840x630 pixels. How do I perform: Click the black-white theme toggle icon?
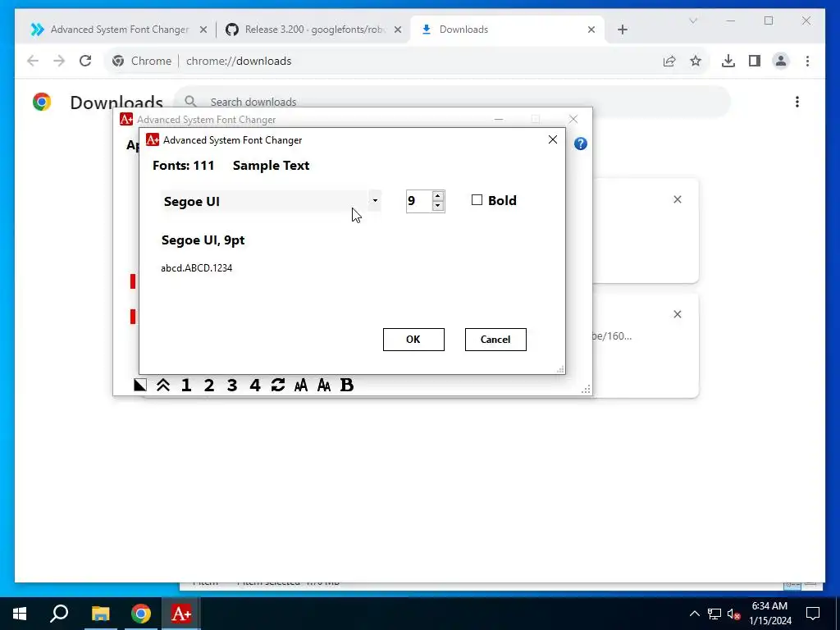139,385
